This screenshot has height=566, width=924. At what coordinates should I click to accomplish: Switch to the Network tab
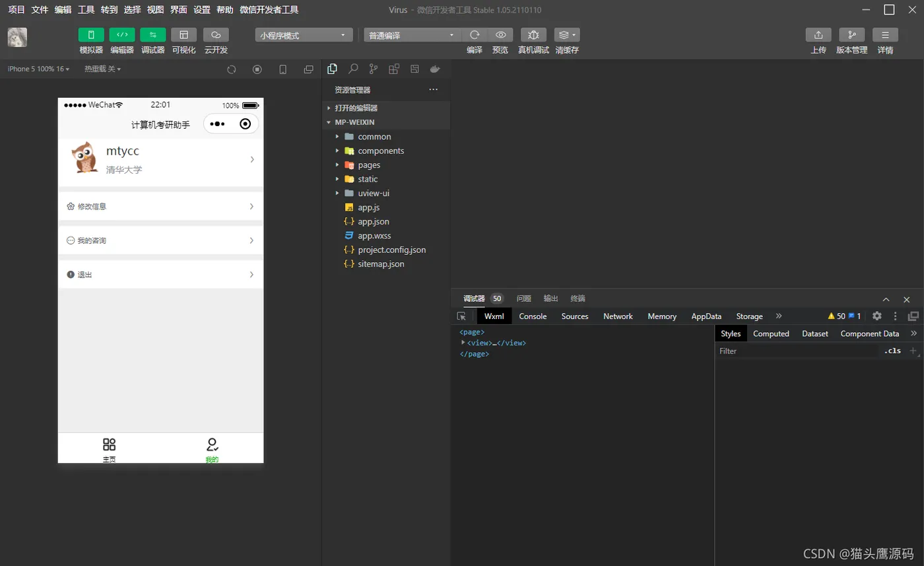click(x=618, y=316)
